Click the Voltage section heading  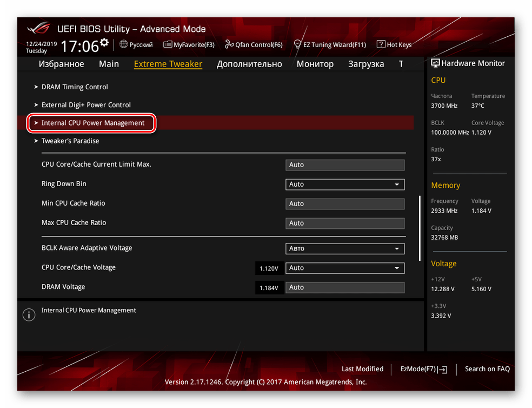tap(443, 264)
